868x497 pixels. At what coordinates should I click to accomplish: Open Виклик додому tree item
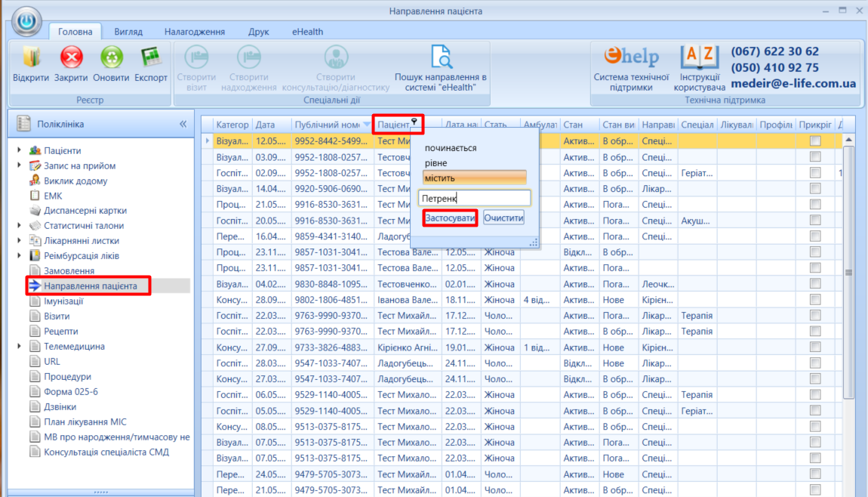[75, 181]
